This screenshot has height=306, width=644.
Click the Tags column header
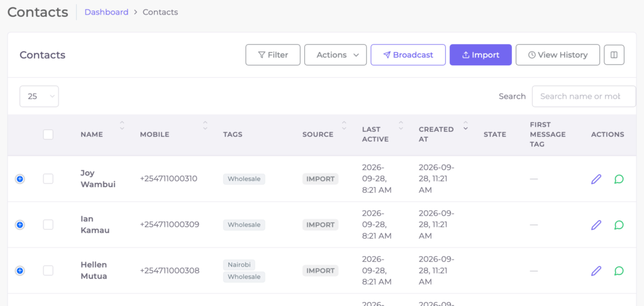233,134
